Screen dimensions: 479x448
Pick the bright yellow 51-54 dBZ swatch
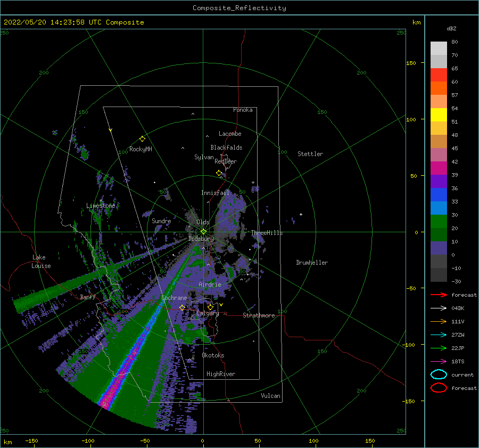439,115
